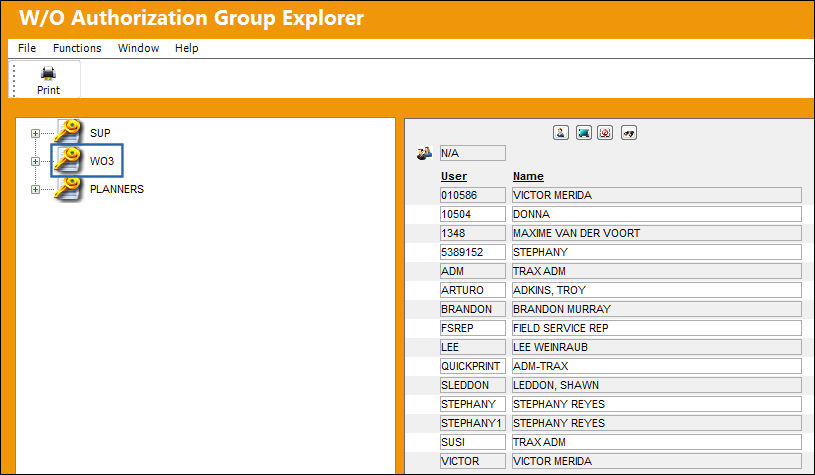This screenshot has width=815, height=475.
Task: Open the File menu
Action: pyautogui.click(x=27, y=48)
